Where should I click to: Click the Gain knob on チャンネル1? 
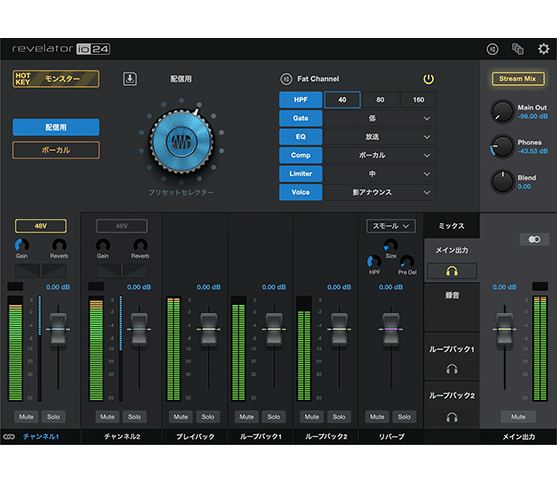[x=22, y=245]
